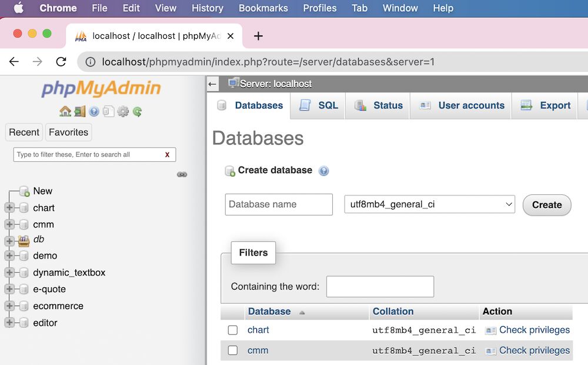Screen dimensions: 588x365
Task: Open the Bookmarks menu
Action: pos(263,8)
